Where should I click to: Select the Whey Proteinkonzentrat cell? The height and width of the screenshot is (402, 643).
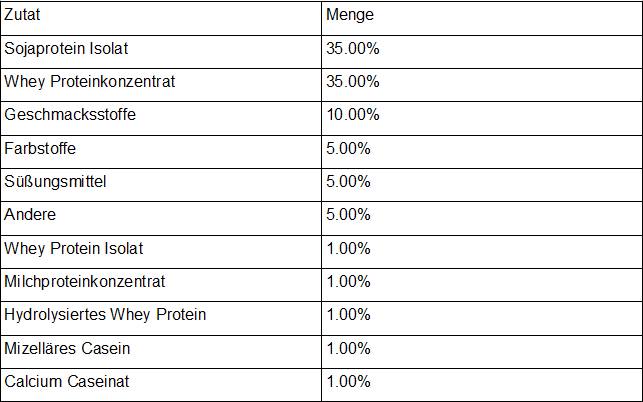coord(161,85)
